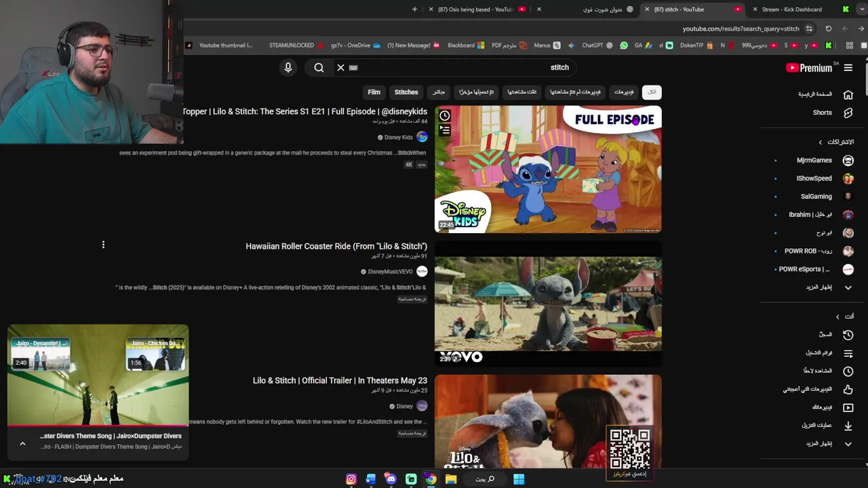Click the mini player red progress bar

(98, 426)
